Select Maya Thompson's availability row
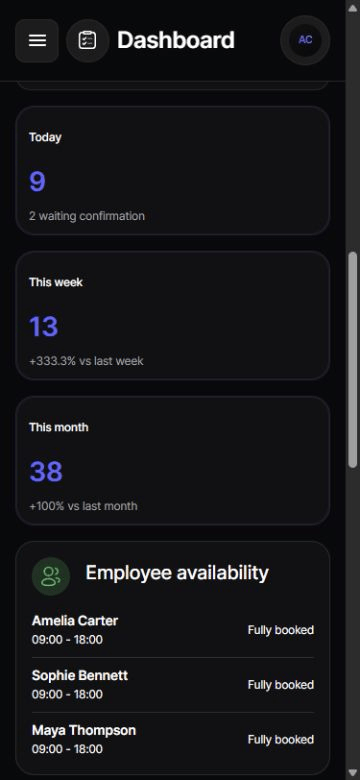Screen dimensions: 360x780 (173, 739)
